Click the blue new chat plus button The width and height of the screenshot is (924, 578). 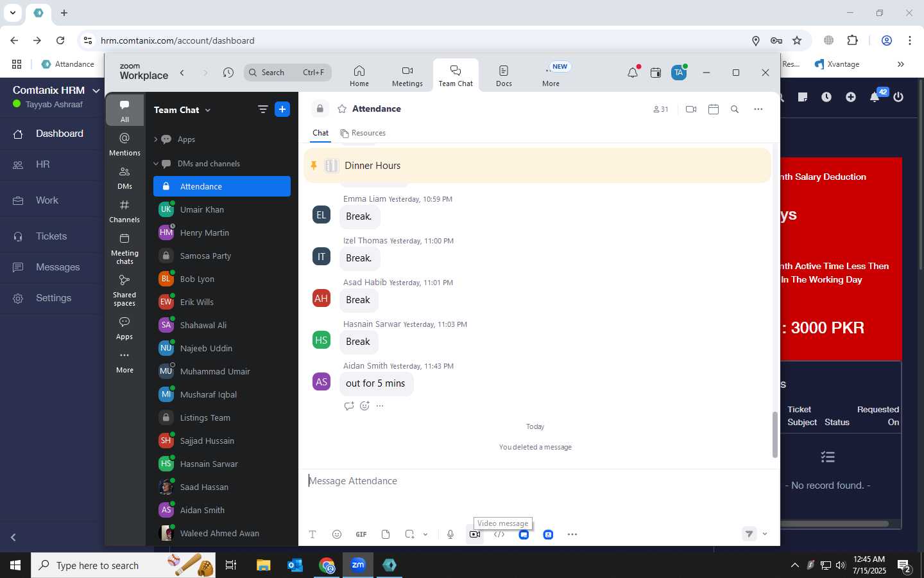click(282, 109)
